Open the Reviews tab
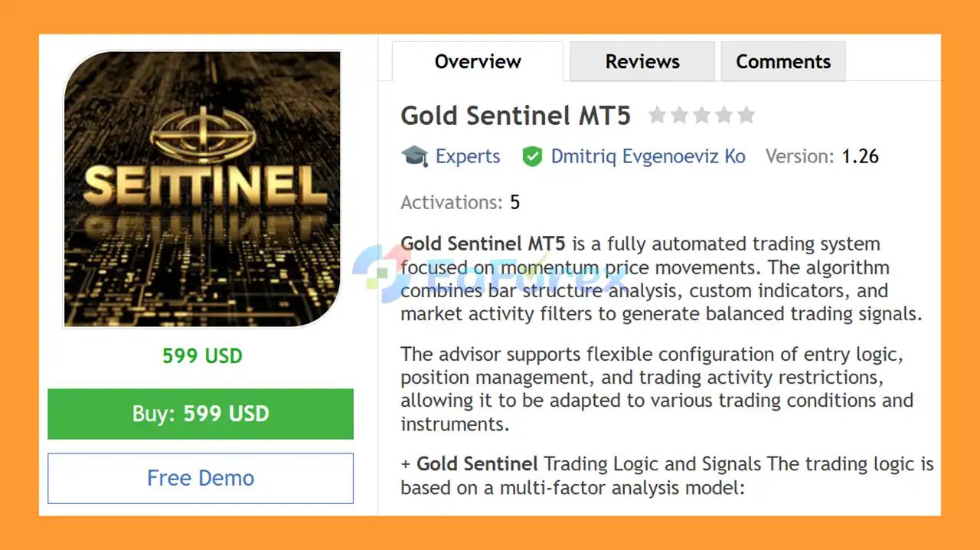The height and width of the screenshot is (550, 980). pyautogui.click(x=642, y=62)
